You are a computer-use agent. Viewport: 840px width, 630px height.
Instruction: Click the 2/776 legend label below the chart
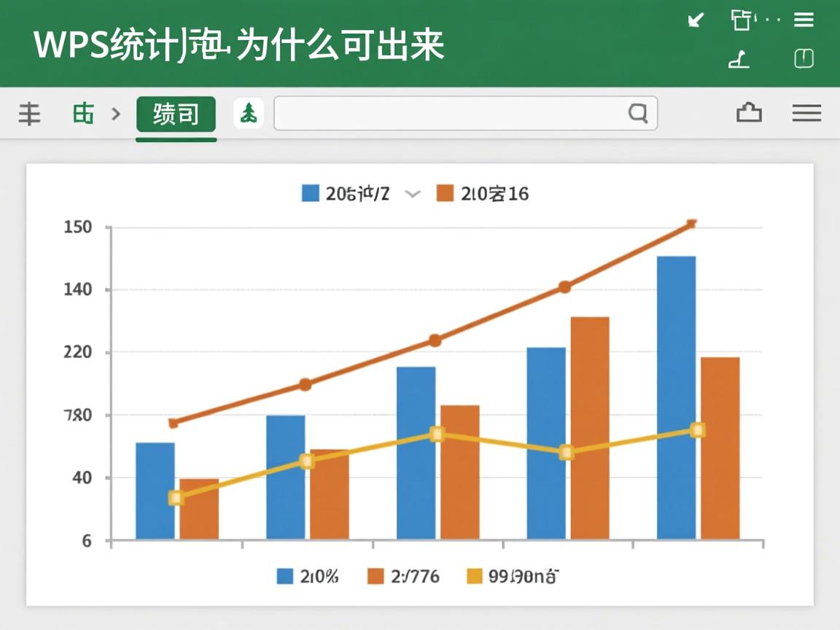click(x=414, y=576)
